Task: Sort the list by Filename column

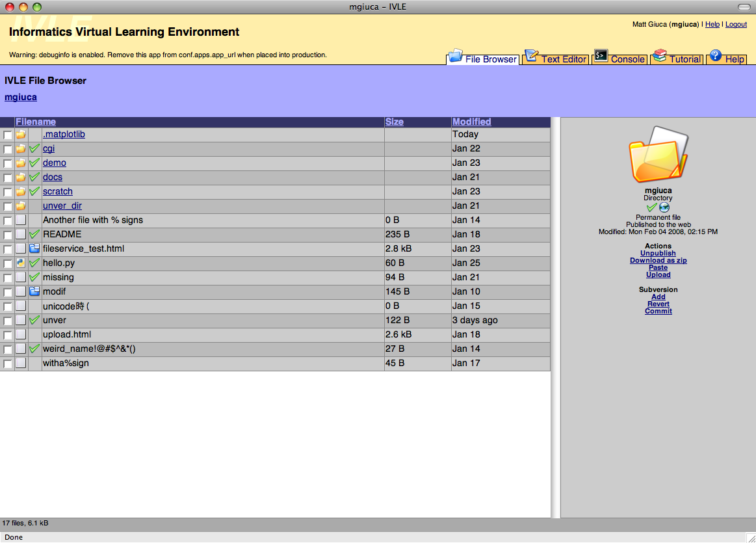Action: tap(36, 122)
